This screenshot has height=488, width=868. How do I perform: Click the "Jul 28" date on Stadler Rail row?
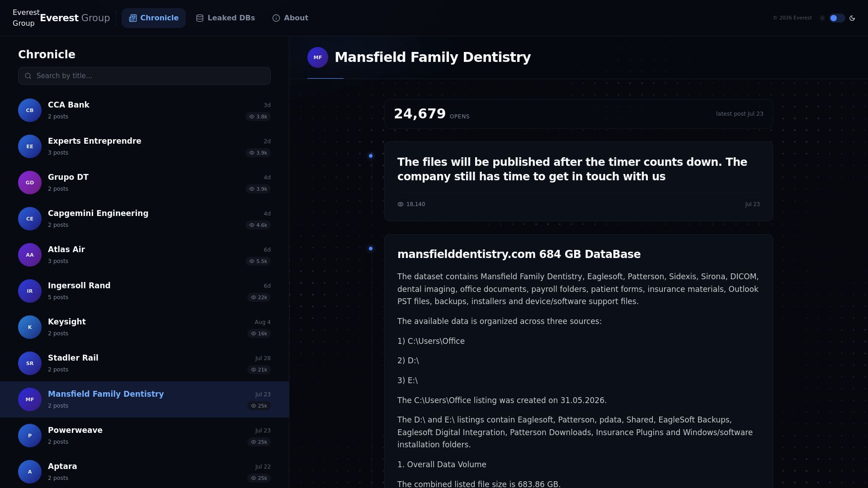[263, 358]
